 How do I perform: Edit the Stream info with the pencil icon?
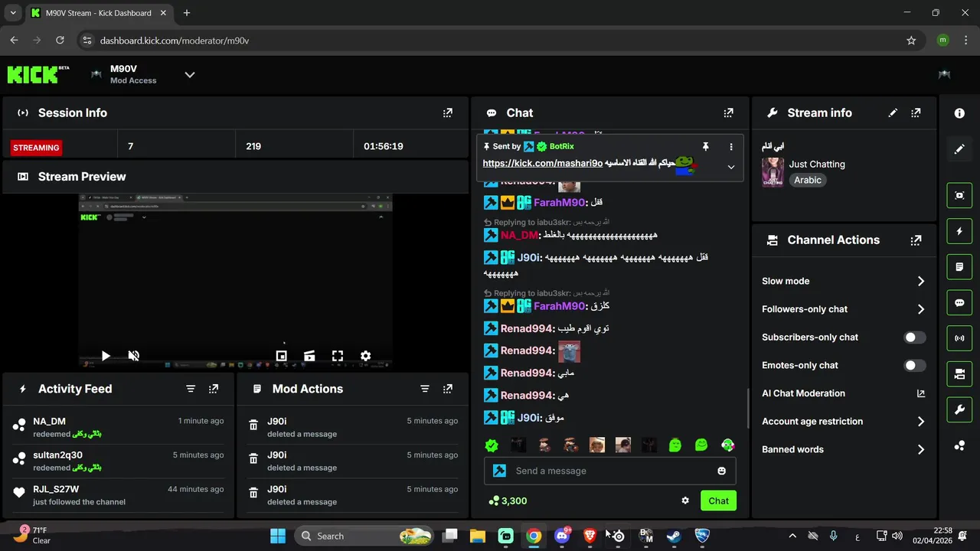[x=893, y=112]
